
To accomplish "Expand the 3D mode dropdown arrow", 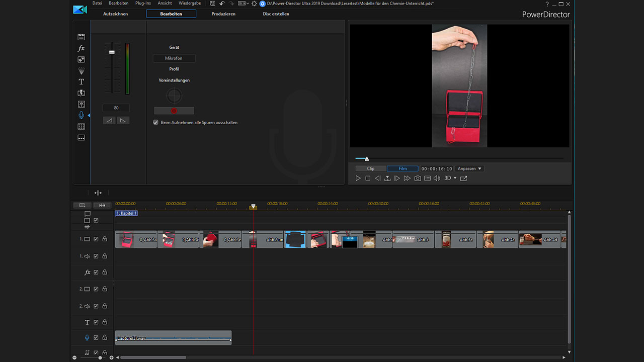I will pyautogui.click(x=455, y=178).
